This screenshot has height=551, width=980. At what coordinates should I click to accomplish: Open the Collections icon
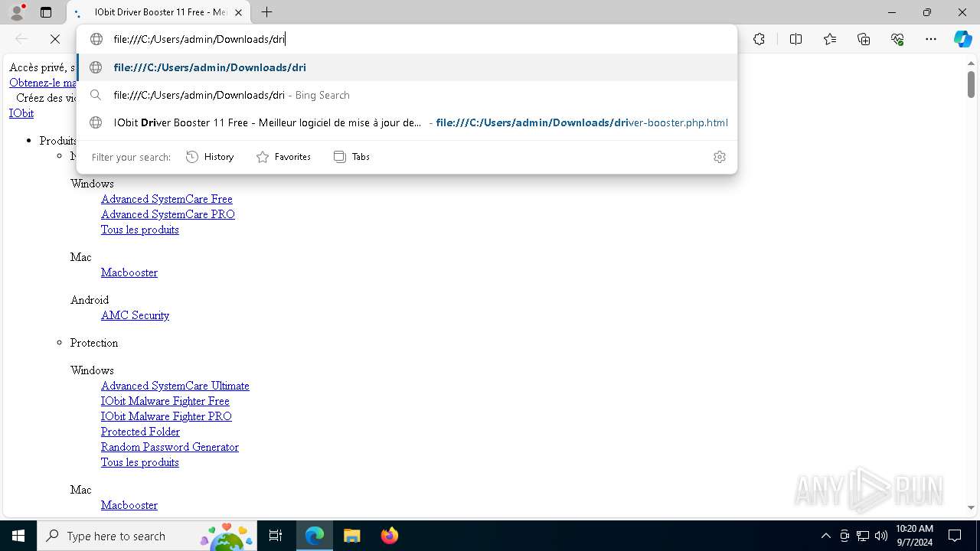[864, 39]
